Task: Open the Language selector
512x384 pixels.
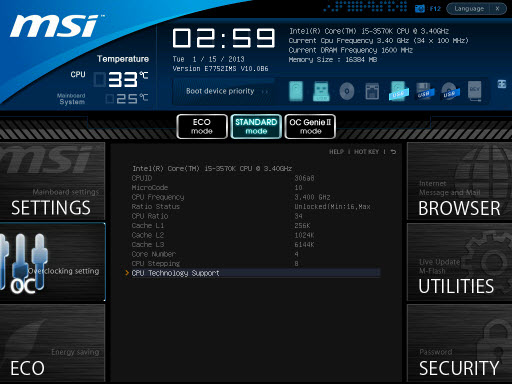Action: pos(469,9)
